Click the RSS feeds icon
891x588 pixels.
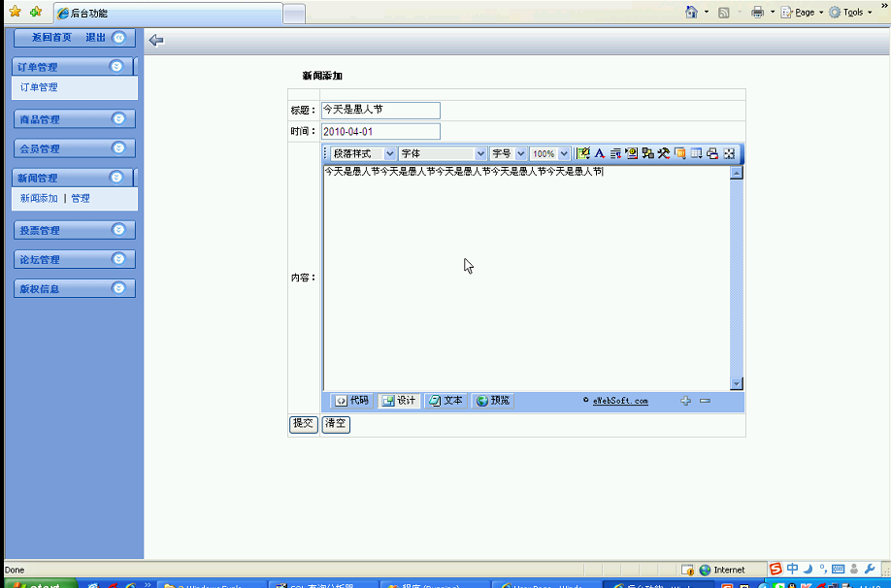click(723, 12)
